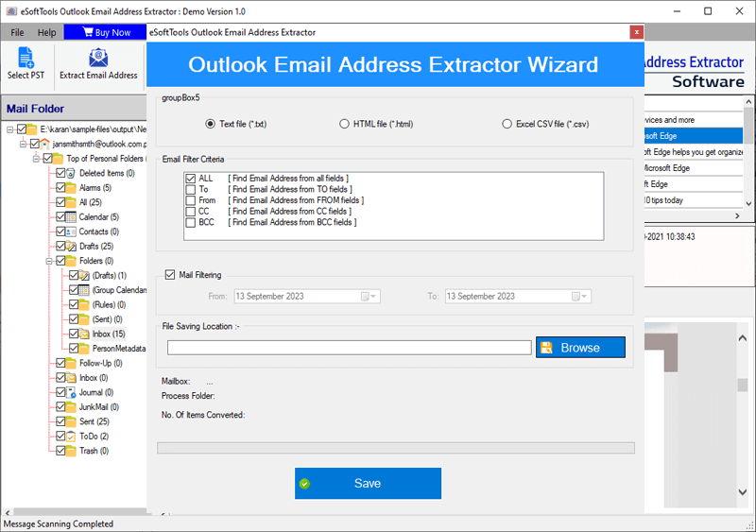
Task: Select the Inbox (15) envelope icon
Action: click(84, 334)
